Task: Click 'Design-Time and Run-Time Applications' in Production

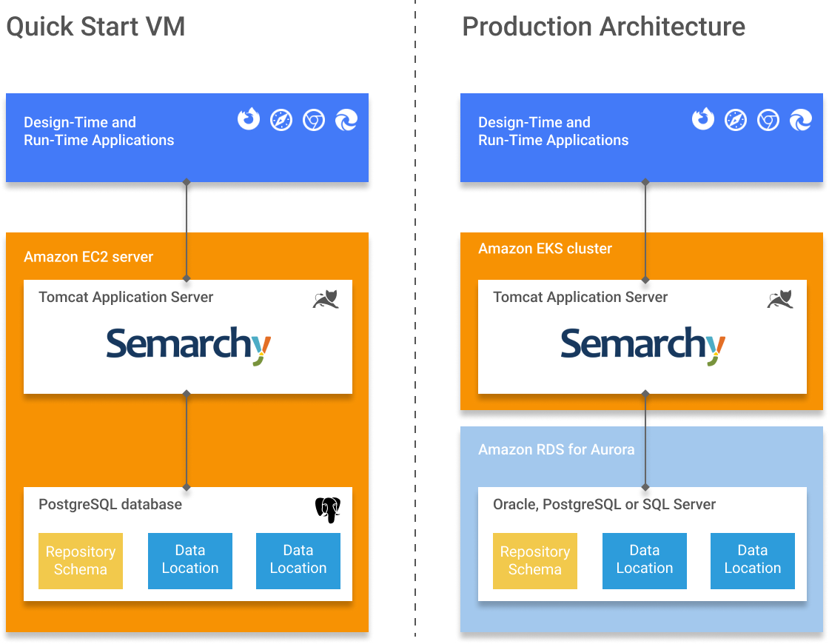Action: [x=554, y=131]
